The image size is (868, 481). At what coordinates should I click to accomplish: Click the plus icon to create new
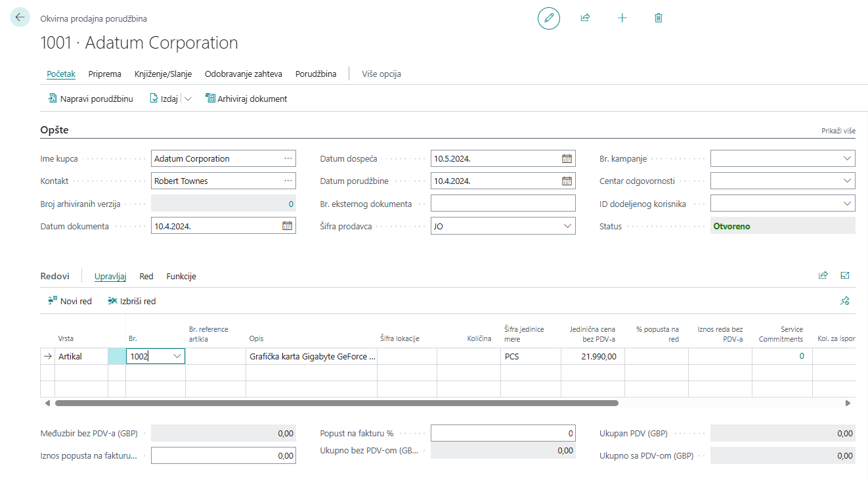[x=622, y=18]
